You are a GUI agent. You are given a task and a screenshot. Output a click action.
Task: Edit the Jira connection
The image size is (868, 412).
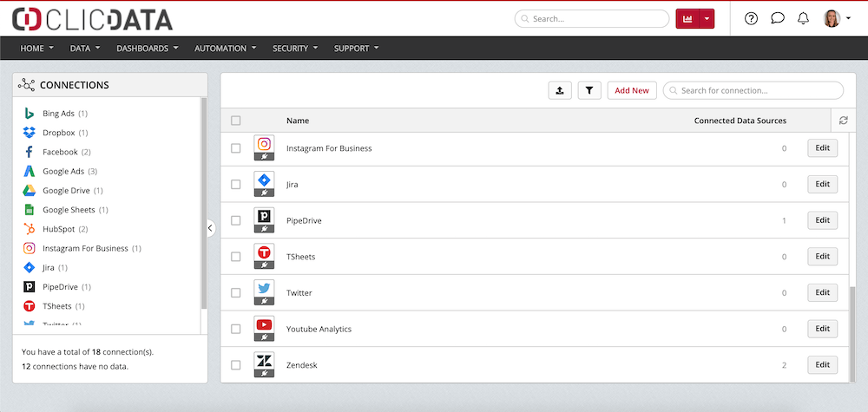823,184
